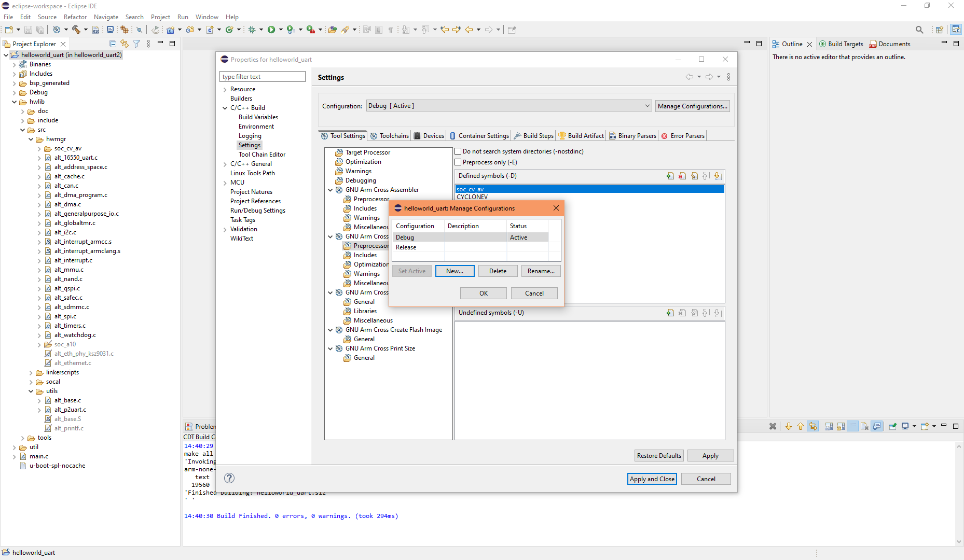The width and height of the screenshot is (964, 560).
Task: Open the filter funnel in Project Explorer
Action: (136, 44)
